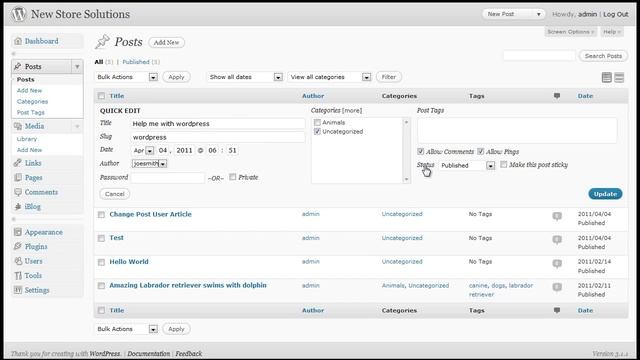Image resolution: width=640 pixels, height=360 pixels.
Task: Click in the post Title field
Action: [218, 124]
